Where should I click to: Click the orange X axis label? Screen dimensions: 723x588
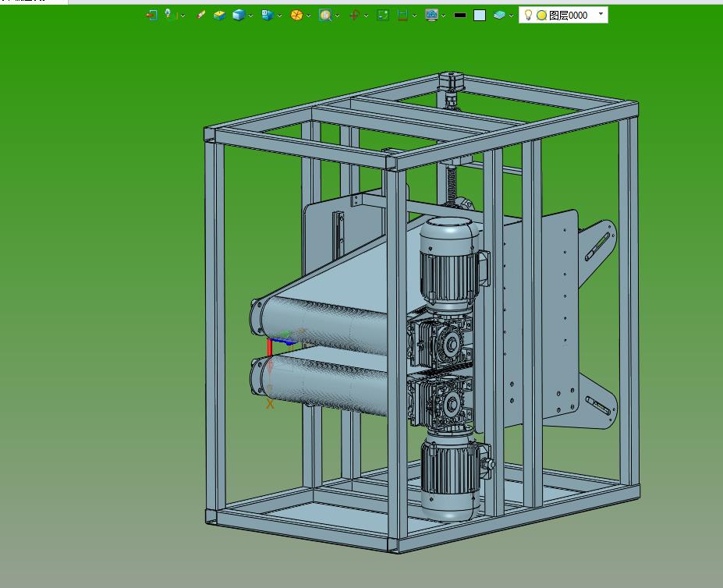point(270,405)
